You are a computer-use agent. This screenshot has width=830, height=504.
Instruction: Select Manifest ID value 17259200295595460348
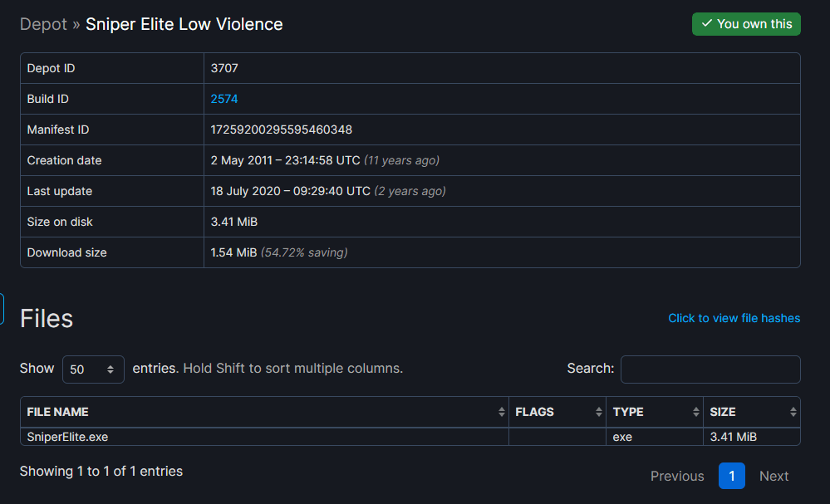[281, 130]
